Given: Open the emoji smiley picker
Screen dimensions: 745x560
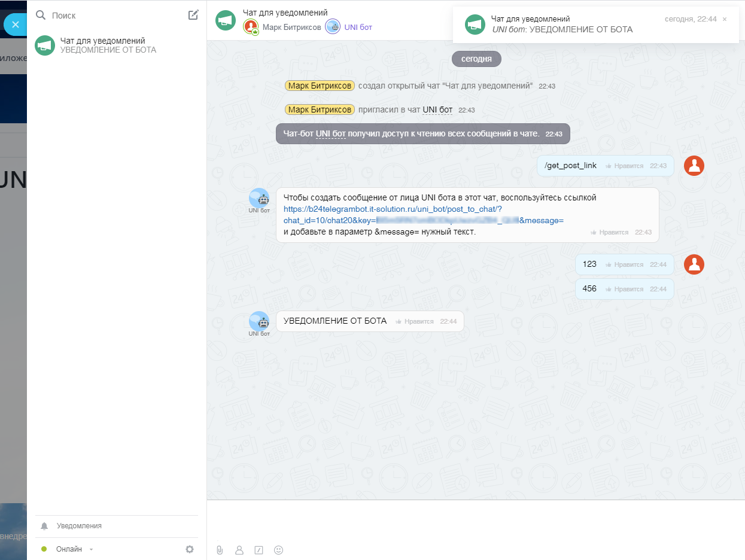Looking at the screenshot, I should tap(278, 550).
